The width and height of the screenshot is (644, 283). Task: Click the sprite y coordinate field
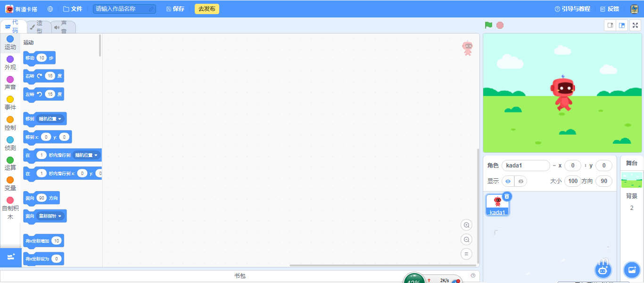pos(603,166)
